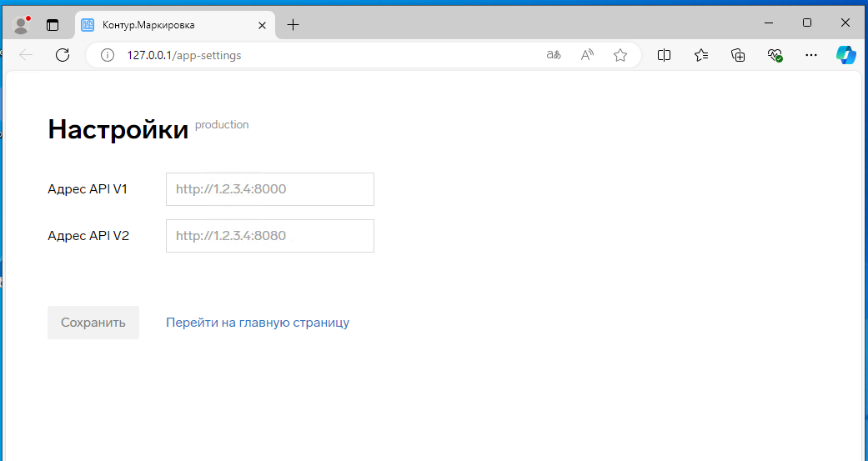Click the refresh page icon

tap(63, 55)
